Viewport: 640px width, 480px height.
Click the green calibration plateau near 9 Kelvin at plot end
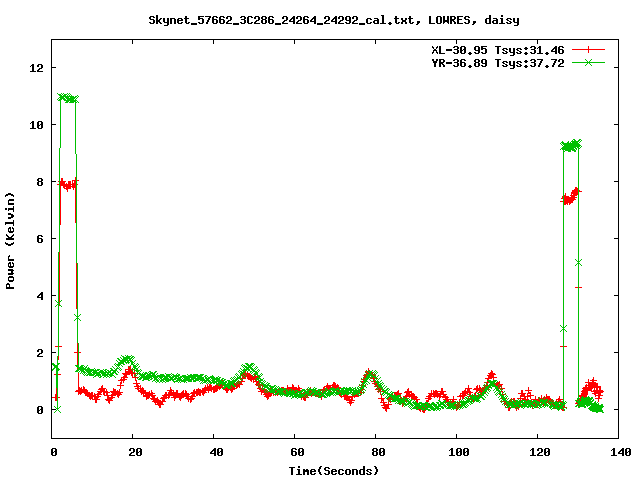point(571,145)
